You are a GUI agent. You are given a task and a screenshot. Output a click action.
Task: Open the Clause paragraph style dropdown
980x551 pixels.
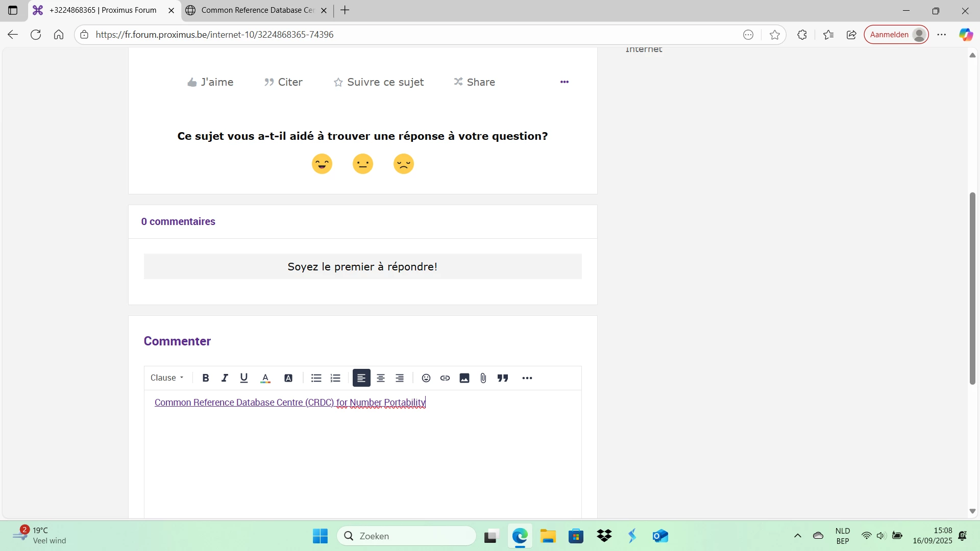pos(167,378)
